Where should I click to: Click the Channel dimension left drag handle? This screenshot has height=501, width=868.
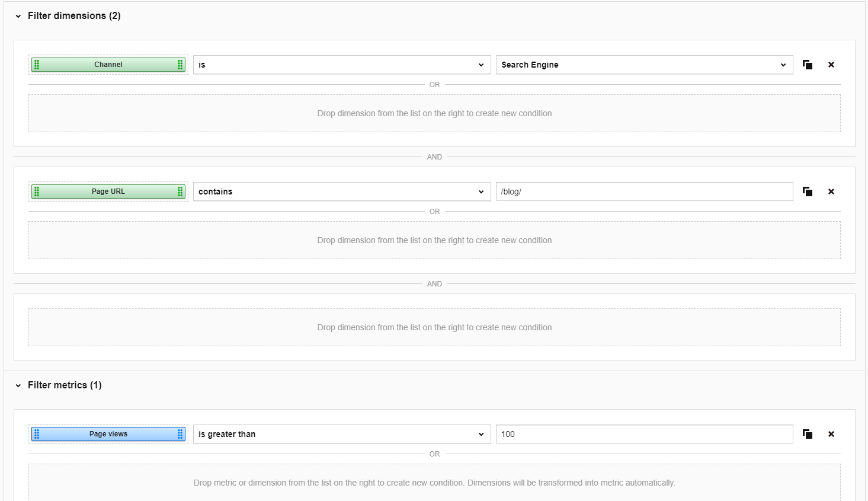pyautogui.click(x=37, y=65)
